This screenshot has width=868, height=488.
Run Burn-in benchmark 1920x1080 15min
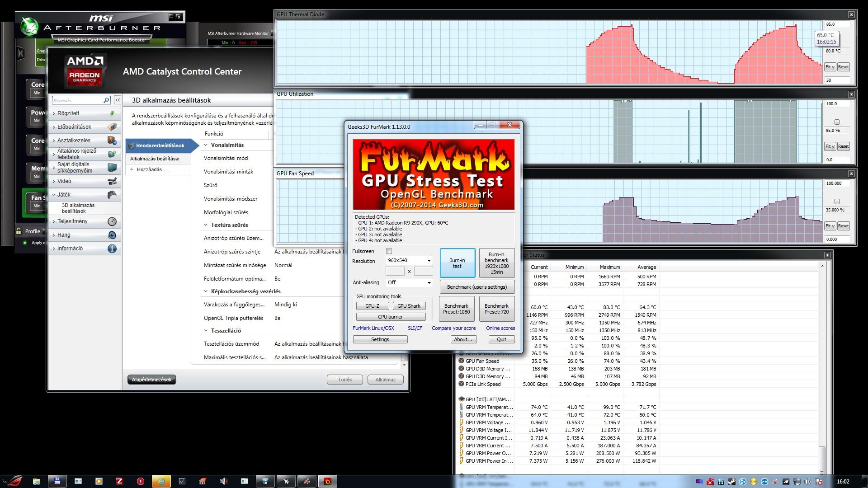(496, 263)
